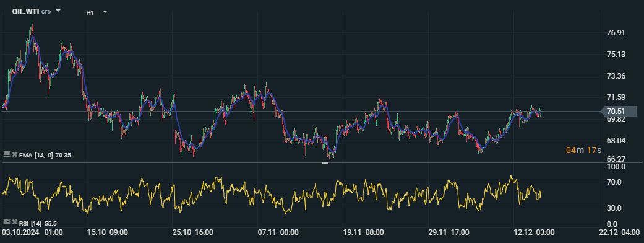
Task: Click the 03.10.2024 01:00 time label
Action: point(32,232)
